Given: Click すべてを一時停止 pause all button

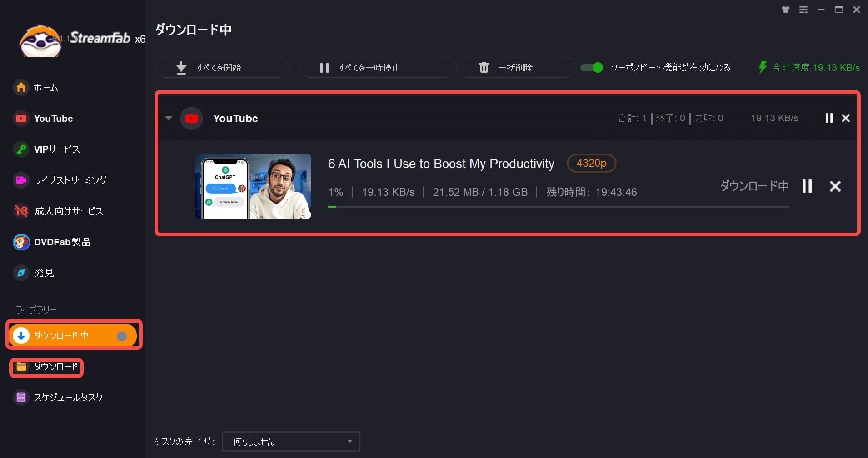Looking at the screenshot, I should click(x=378, y=68).
